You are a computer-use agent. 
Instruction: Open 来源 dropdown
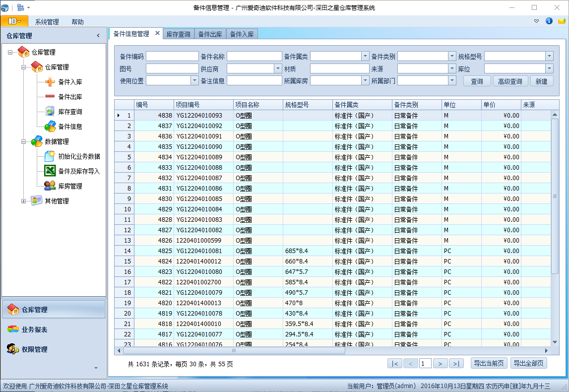click(452, 68)
